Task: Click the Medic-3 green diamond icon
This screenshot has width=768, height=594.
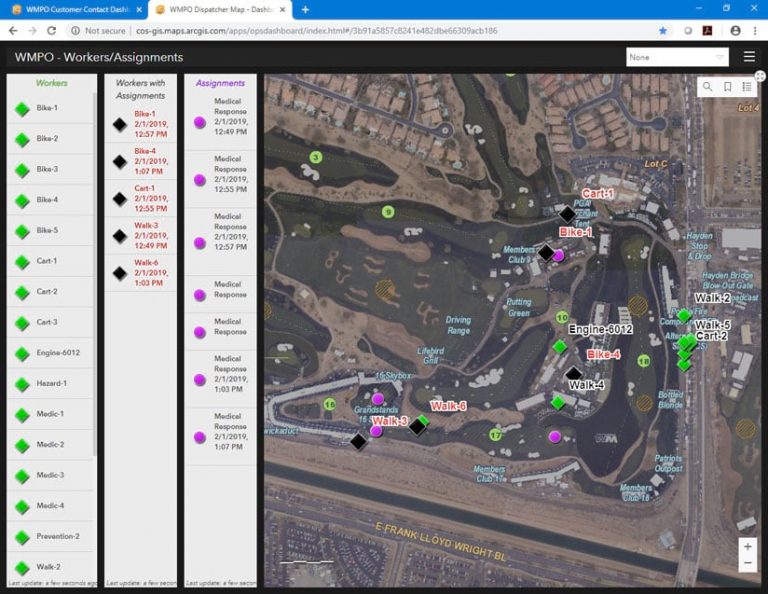Action: tap(22, 476)
